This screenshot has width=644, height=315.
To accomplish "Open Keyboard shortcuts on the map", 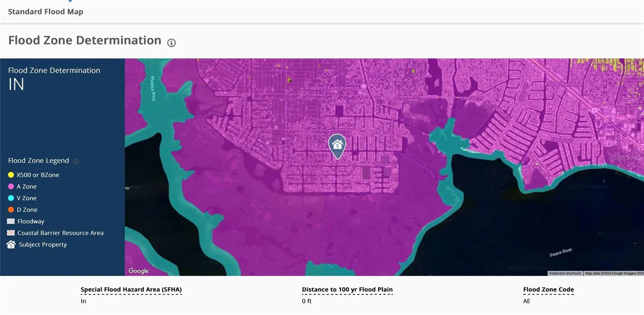I will click(565, 273).
